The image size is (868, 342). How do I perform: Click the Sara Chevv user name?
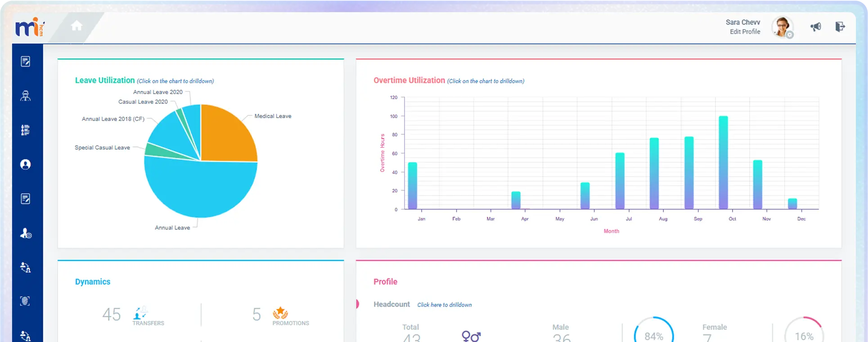[x=743, y=22]
